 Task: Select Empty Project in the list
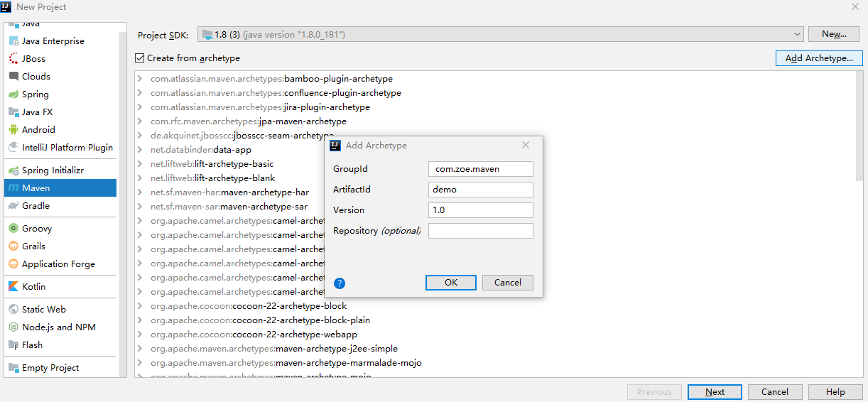(60, 368)
